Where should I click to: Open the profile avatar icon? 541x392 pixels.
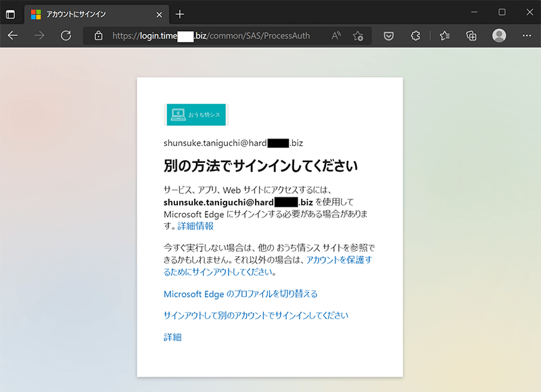pyautogui.click(x=499, y=36)
